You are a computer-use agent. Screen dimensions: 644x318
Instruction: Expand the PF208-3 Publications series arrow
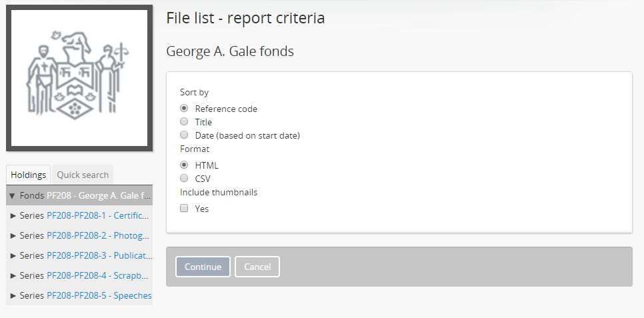(14, 255)
